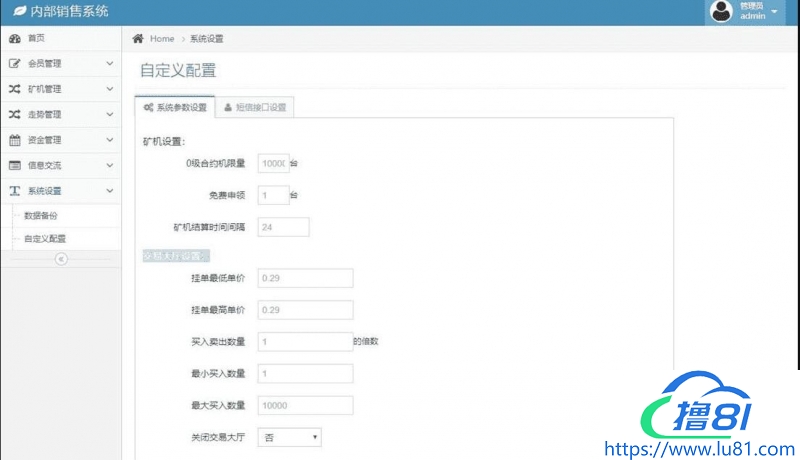Viewport: 800px width, 460px height.
Task: Open the 关闭交易大厅 dropdown
Action: tap(290, 437)
